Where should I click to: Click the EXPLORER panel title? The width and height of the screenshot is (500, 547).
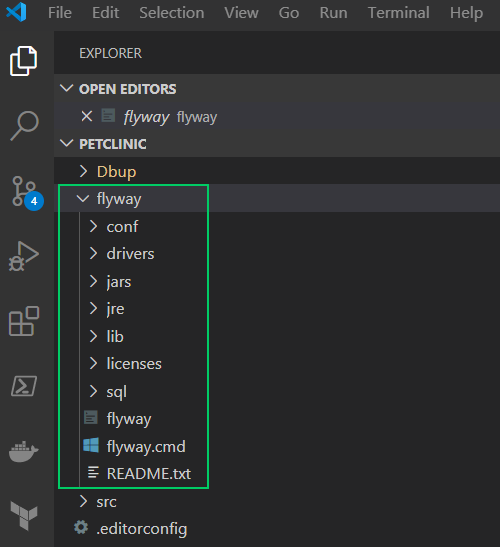(x=110, y=53)
